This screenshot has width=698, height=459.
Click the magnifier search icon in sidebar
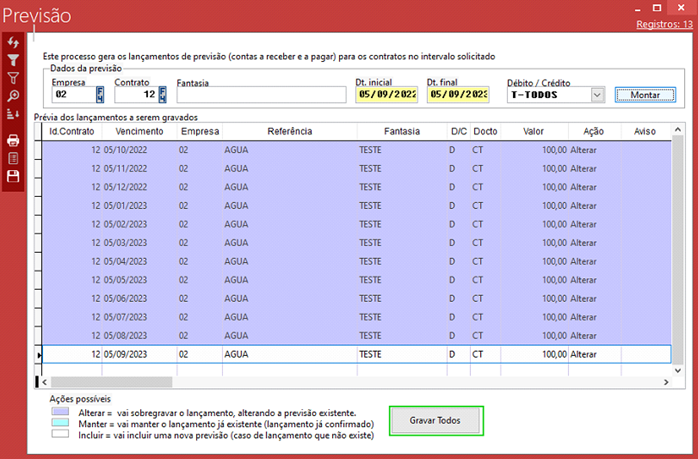[x=13, y=96]
